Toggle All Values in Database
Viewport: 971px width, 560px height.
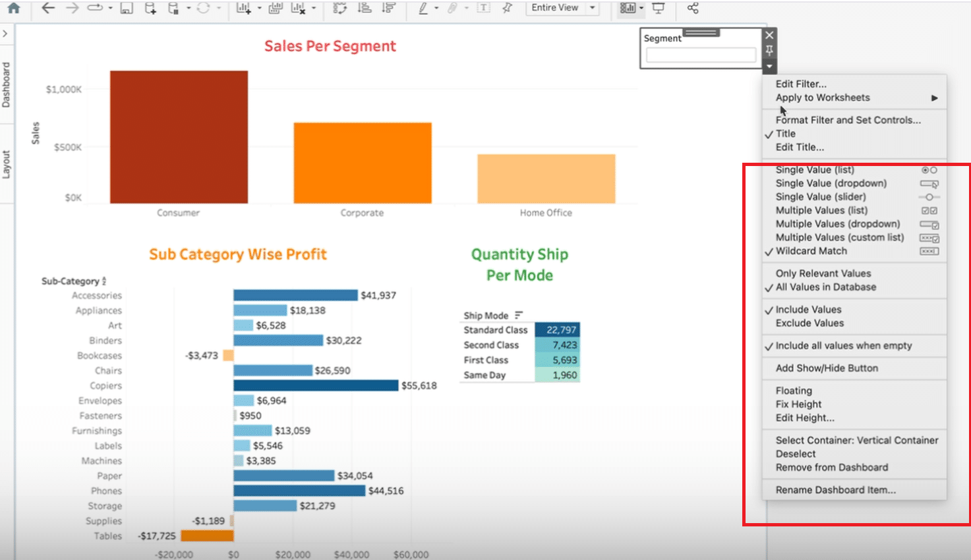tap(826, 287)
